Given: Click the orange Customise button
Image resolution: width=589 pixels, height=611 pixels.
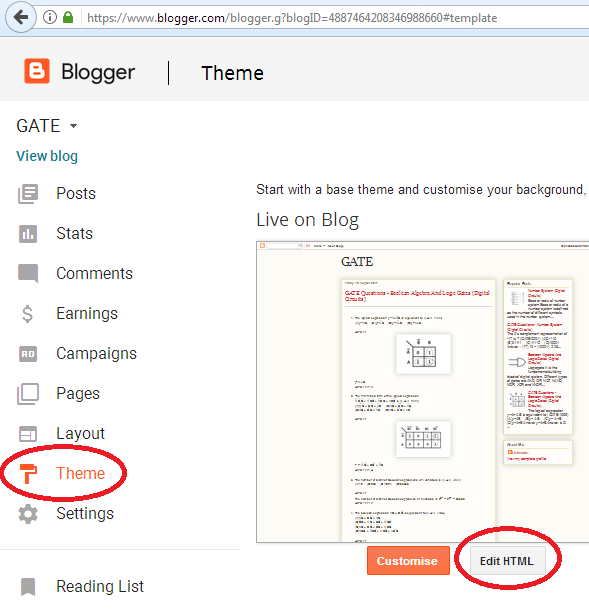Looking at the screenshot, I should 408,561.
